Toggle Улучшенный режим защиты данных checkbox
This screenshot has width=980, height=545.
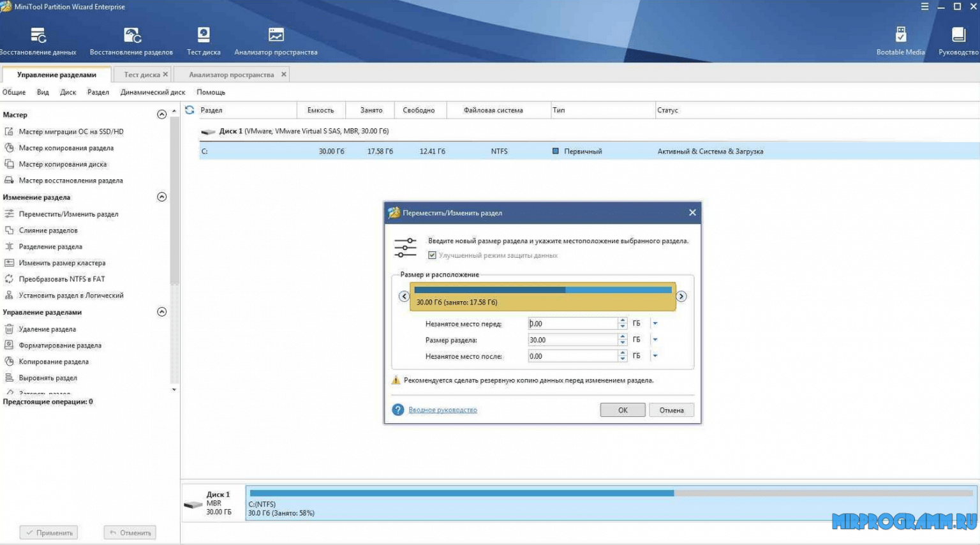(432, 255)
